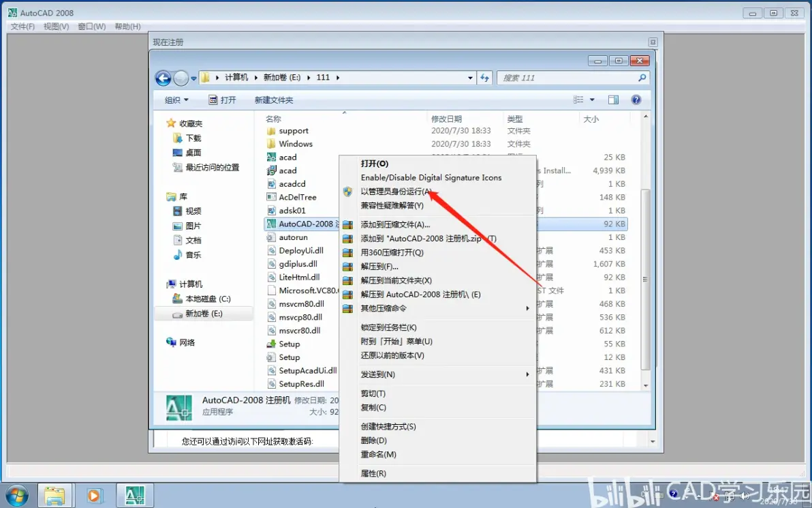Viewport: 812px width, 508px height.
Task: Open the file explorer taskbar icon
Action: (x=54, y=496)
